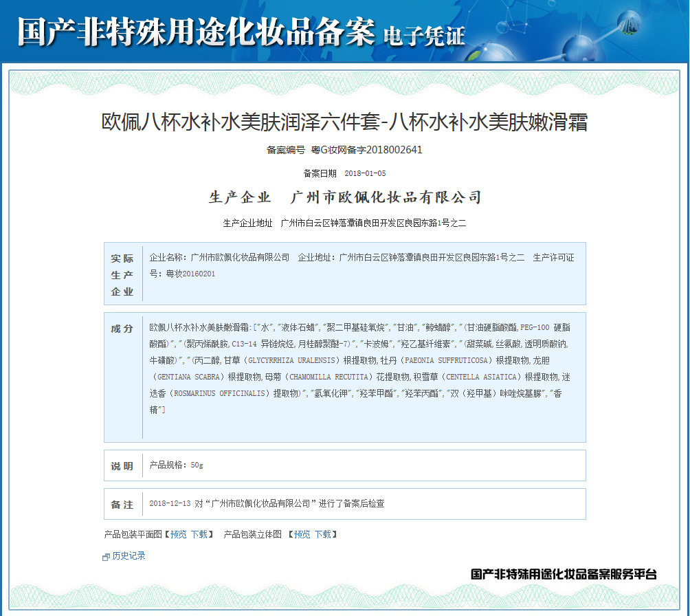Click the 备注 section label
The height and width of the screenshot is (616, 690).
point(122,505)
